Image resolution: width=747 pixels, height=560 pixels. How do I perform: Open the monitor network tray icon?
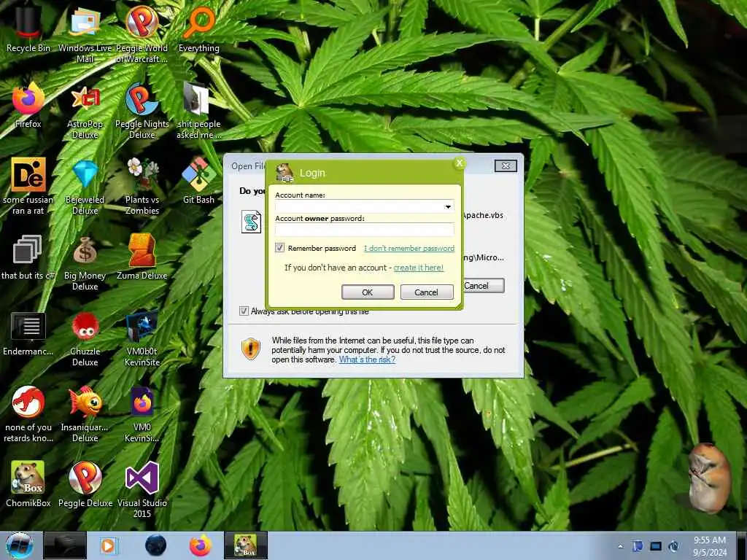coord(656,546)
